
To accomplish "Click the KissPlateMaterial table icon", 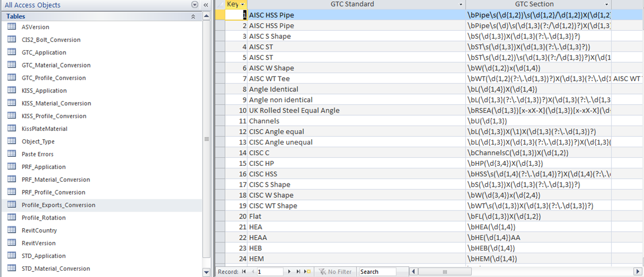I will [12, 129].
